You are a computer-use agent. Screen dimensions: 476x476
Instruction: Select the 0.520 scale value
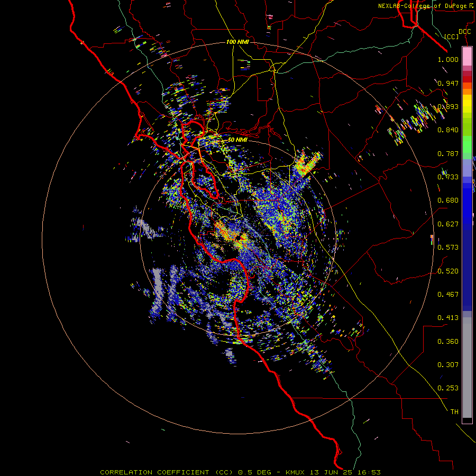[448, 271]
